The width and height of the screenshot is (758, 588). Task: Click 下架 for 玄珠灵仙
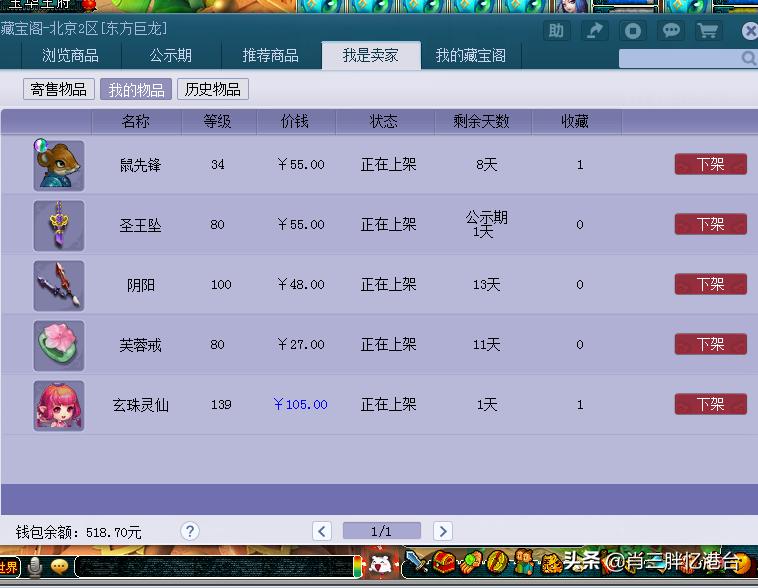[x=711, y=404]
